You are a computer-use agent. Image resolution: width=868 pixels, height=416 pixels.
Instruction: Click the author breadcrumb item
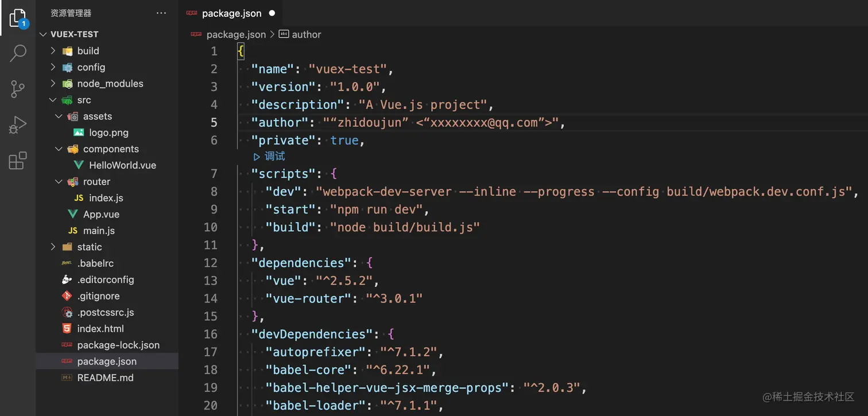coord(307,34)
